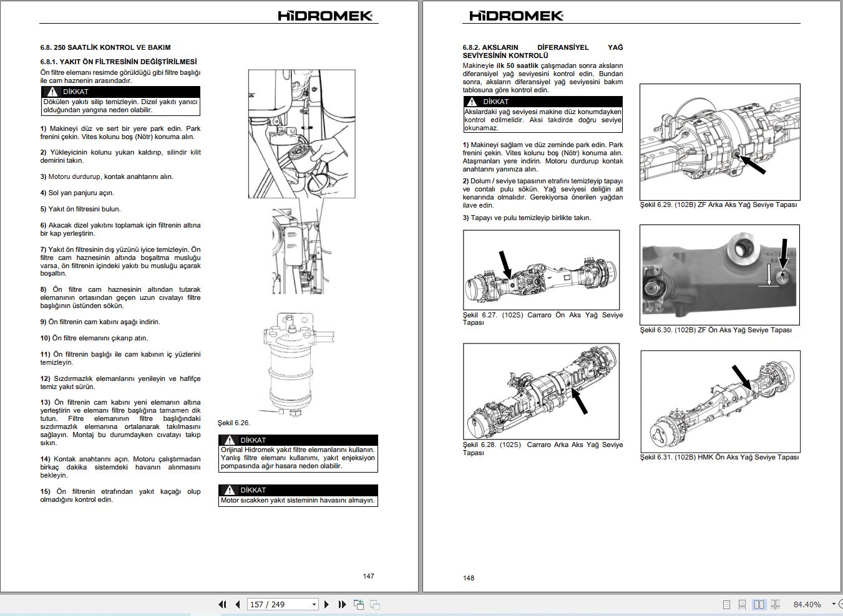Viewport: 843px width, 616px height.
Task: Click the next view icon
Action: [x=375, y=604]
